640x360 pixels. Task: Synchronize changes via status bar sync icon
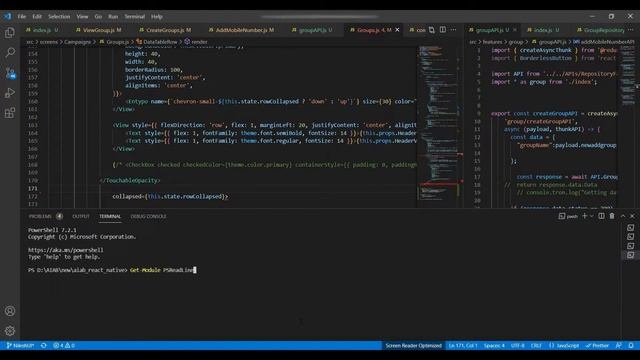point(44,345)
